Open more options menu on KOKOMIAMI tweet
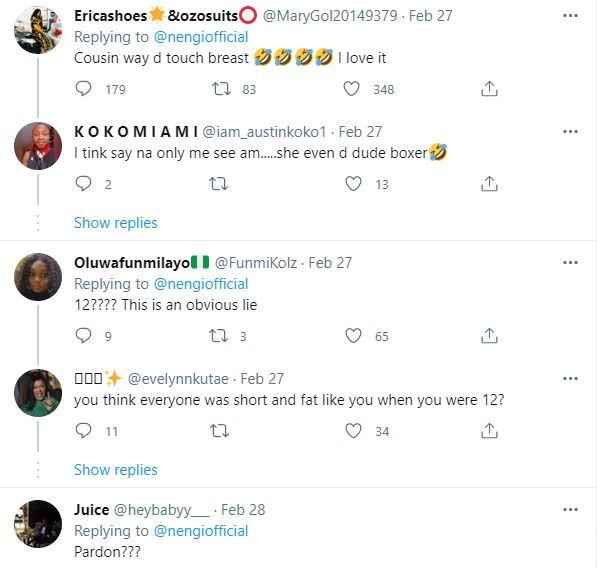This screenshot has width=597, height=568. [x=570, y=132]
